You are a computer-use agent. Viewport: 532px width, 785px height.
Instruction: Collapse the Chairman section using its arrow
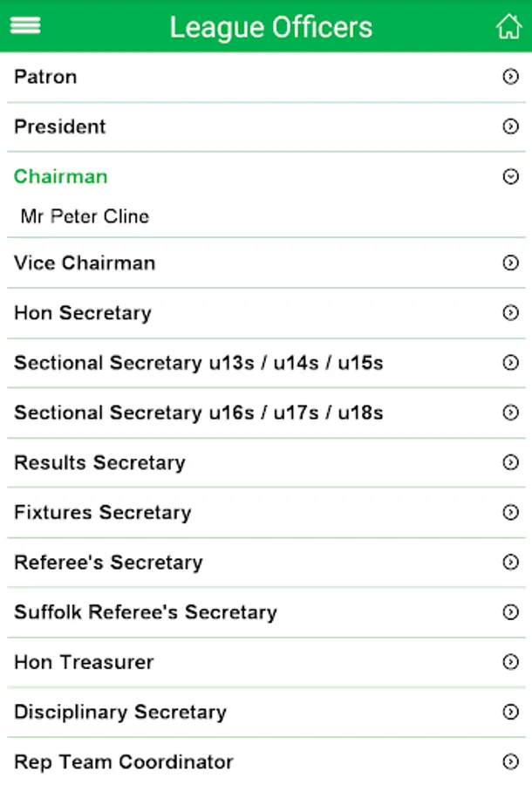point(510,177)
